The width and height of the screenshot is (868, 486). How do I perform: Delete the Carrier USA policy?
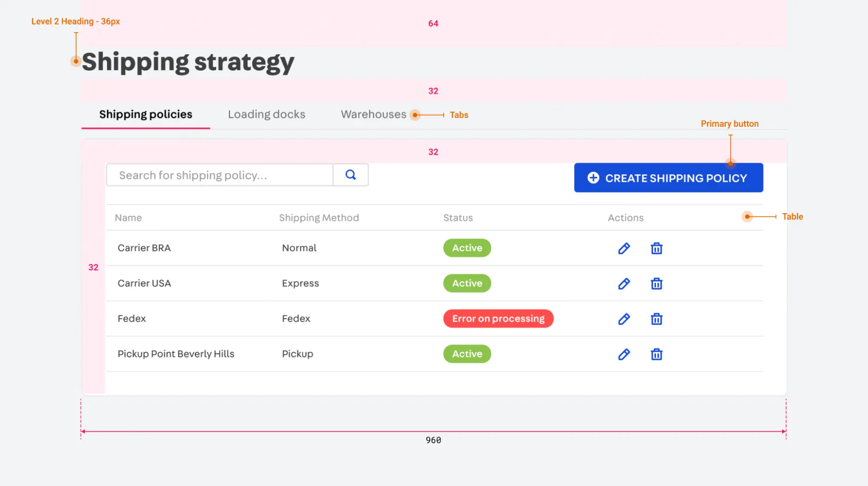click(656, 284)
